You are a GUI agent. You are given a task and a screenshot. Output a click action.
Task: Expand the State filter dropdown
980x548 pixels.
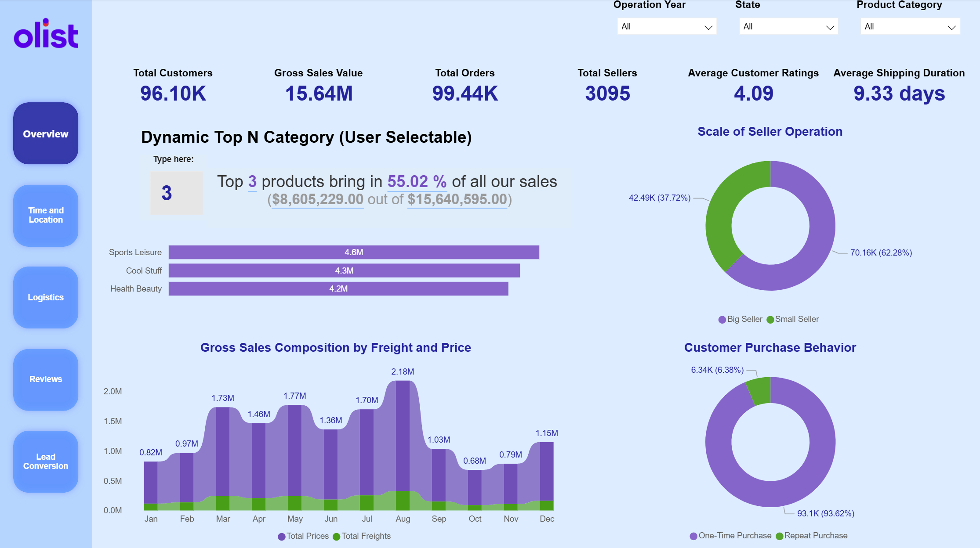788,27
